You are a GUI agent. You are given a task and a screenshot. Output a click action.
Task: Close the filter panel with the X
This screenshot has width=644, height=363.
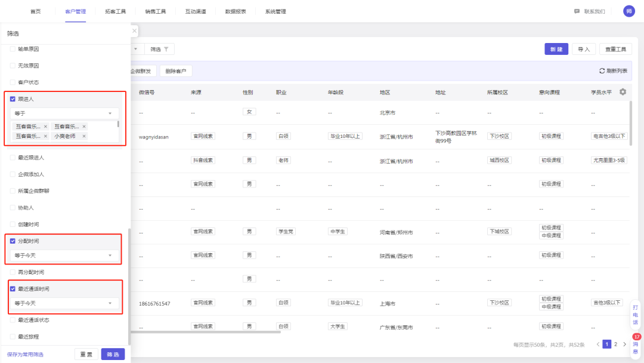(x=134, y=30)
